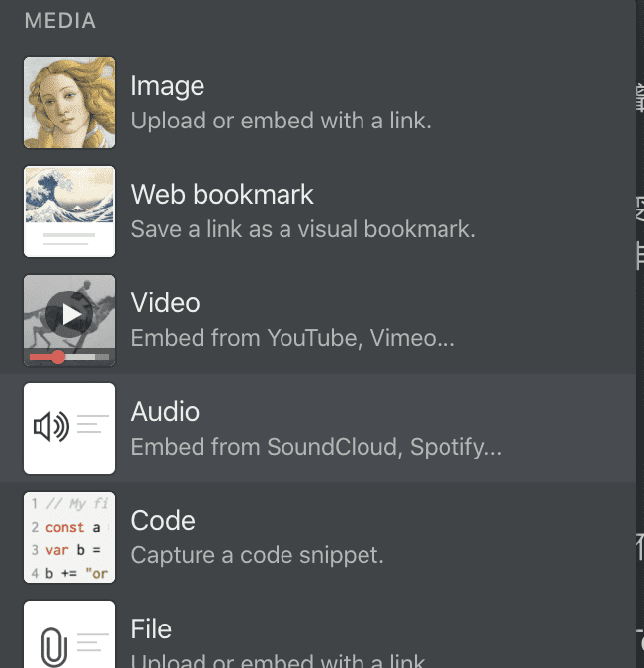Viewport: 644px width, 668px height.
Task: Click the MEDIA section header
Action: click(60, 21)
